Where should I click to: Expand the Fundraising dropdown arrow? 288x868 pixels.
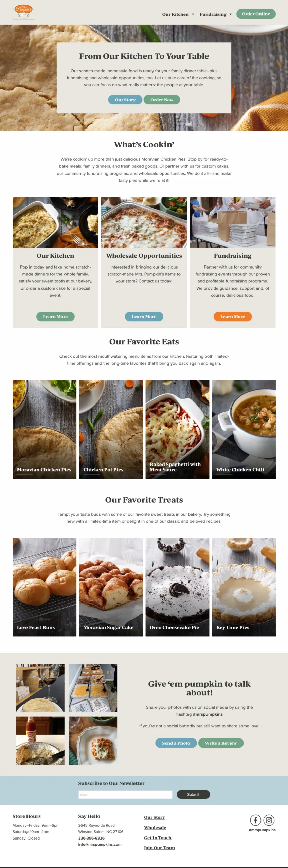coord(231,14)
